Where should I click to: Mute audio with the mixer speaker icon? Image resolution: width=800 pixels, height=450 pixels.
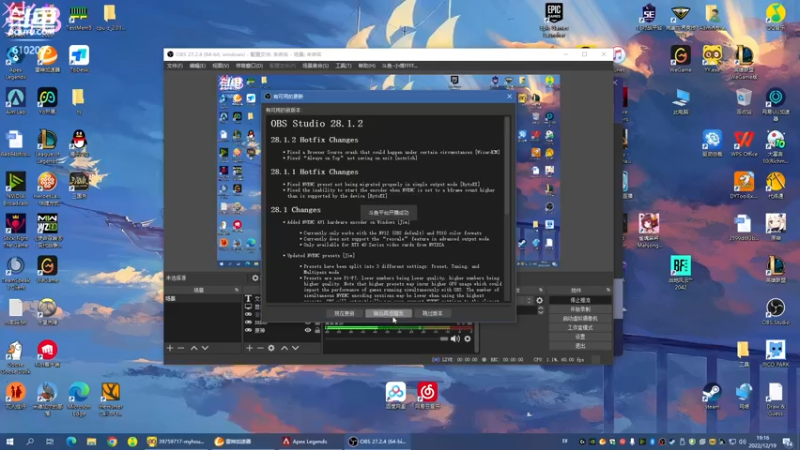tap(455, 339)
